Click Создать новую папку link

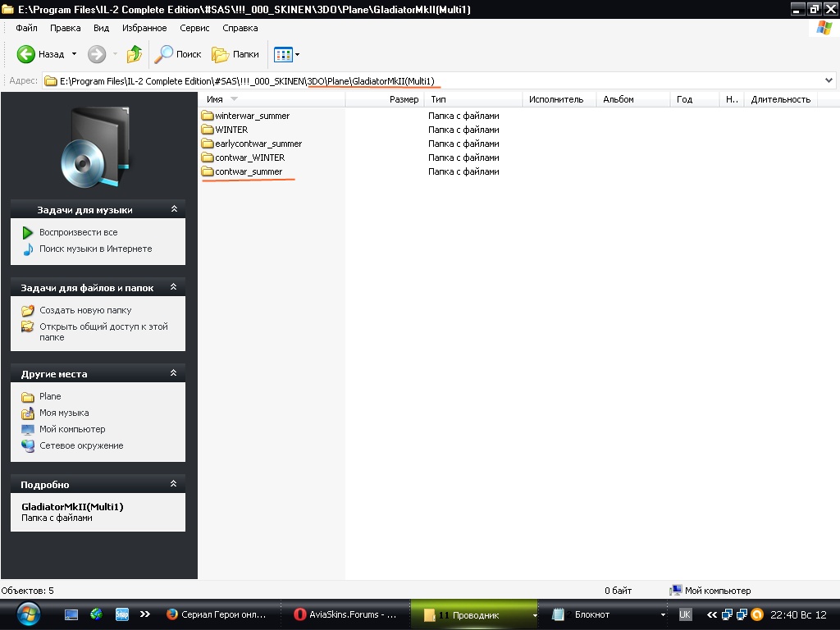coord(85,310)
